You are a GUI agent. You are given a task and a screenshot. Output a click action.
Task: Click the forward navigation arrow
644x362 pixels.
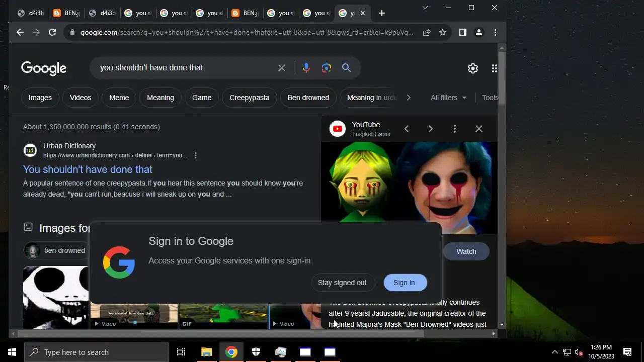pos(36,32)
